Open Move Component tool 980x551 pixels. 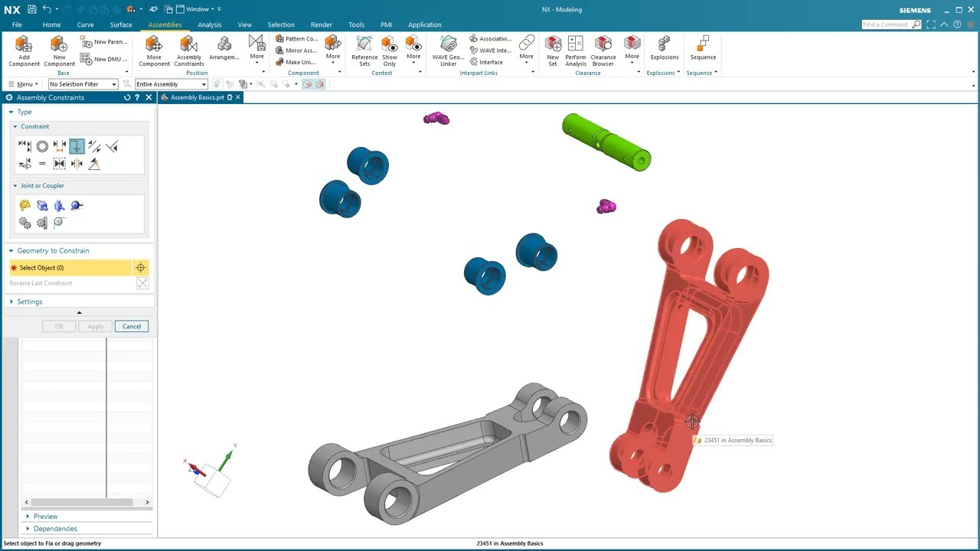pos(154,51)
